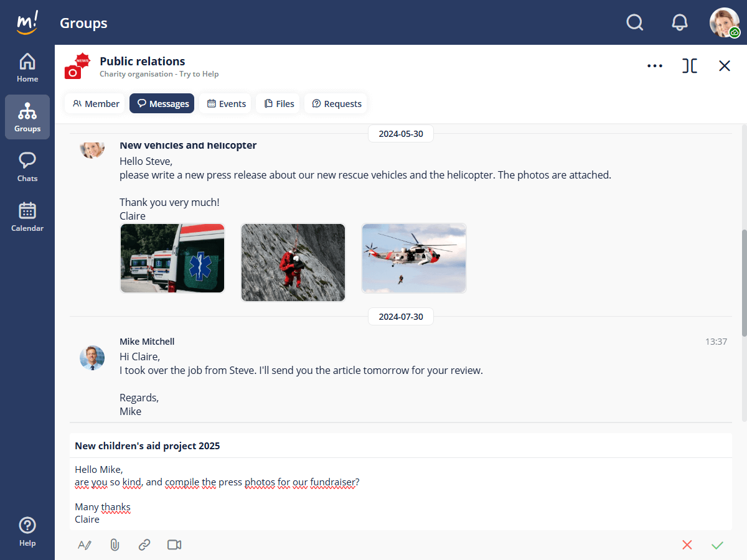
Task: Click the Groups page title
Action: tap(83, 23)
